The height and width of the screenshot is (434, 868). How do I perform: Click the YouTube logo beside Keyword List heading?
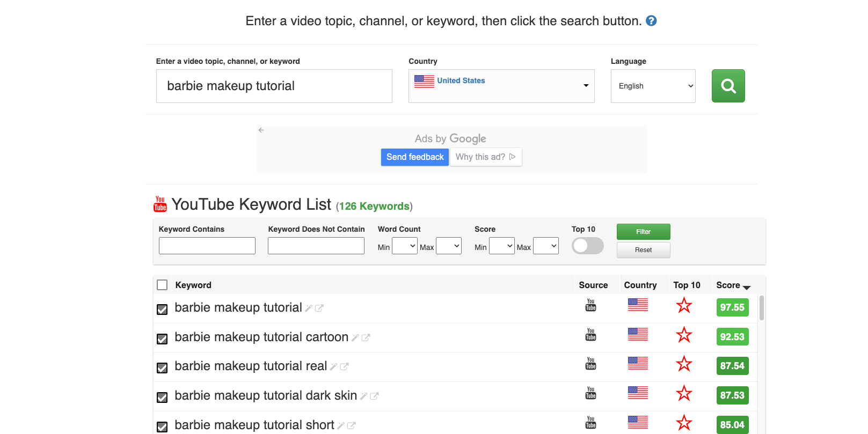click(x=160, y=204)
